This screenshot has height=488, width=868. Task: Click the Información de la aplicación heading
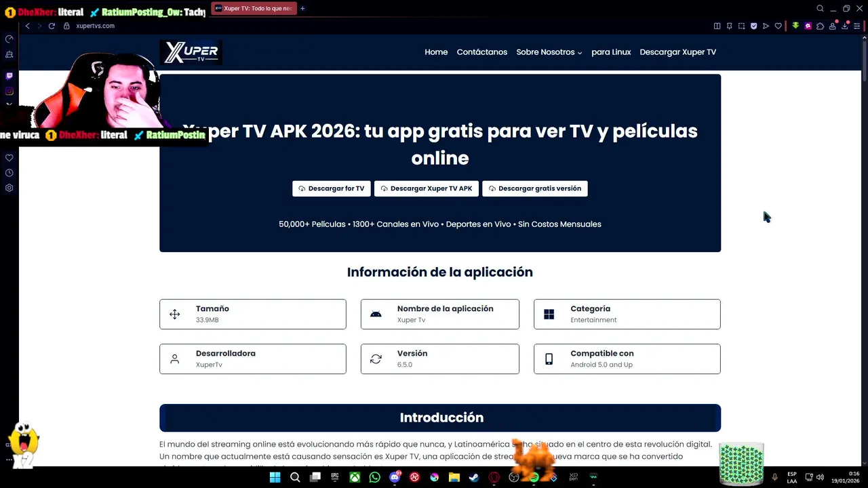click(x=440, y=272)
